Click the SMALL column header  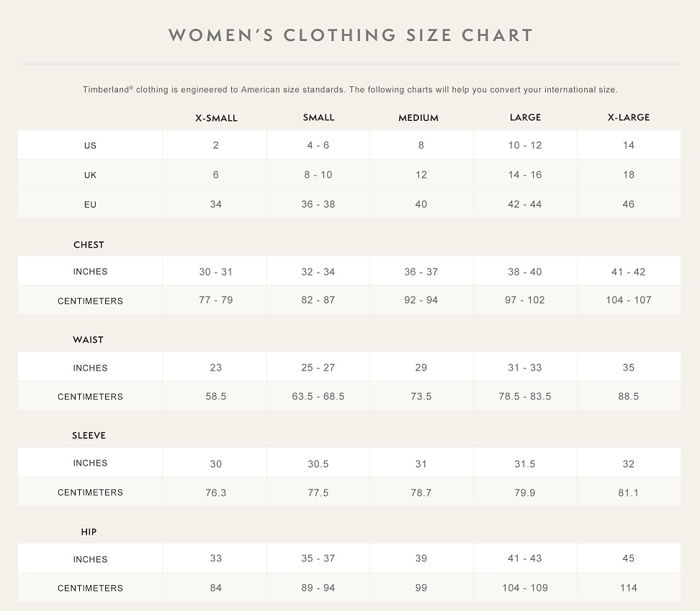point(318,117)
